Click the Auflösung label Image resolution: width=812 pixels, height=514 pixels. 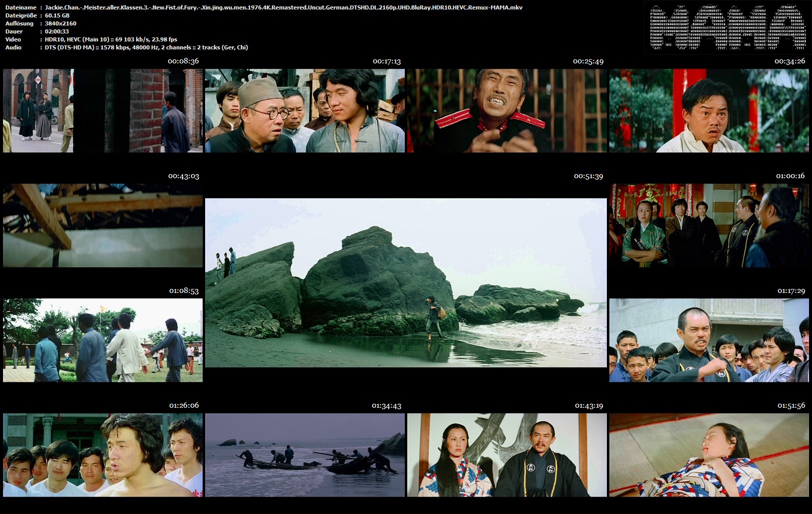[x=19, y=23]
